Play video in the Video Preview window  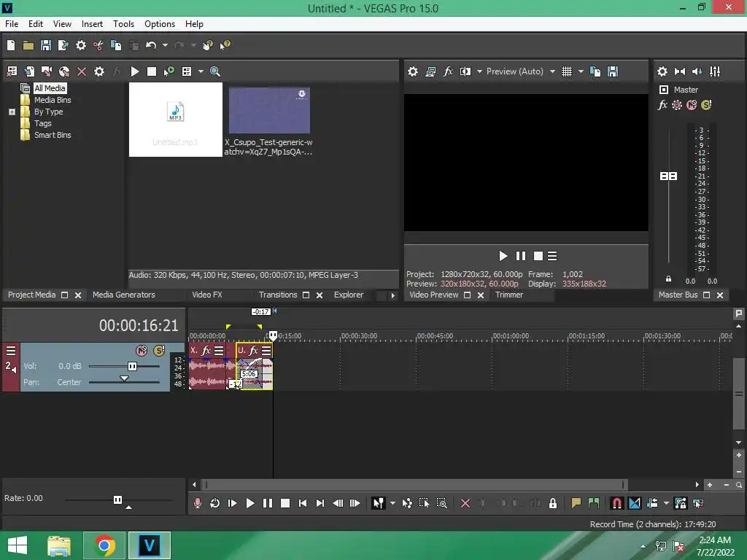point(503,256)
